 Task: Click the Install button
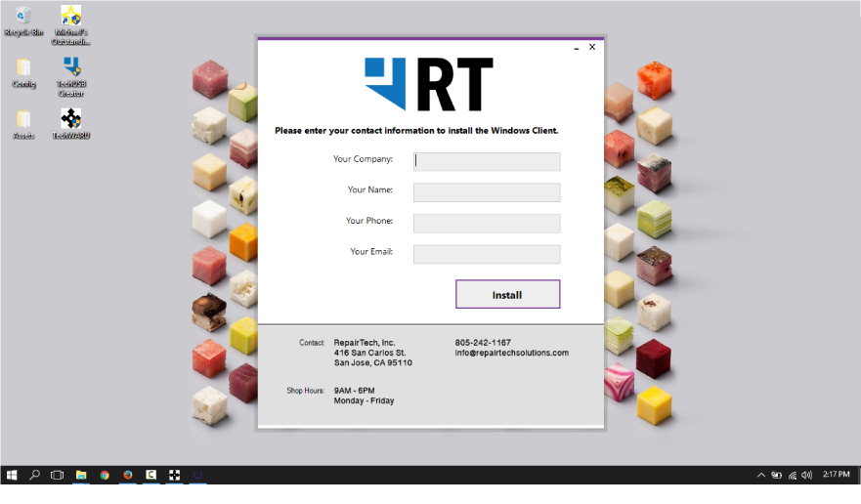(508, 294)
